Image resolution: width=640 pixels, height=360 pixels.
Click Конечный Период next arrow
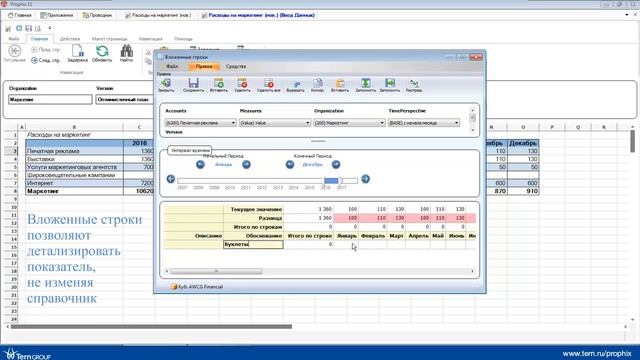click(x=336, y=164)
